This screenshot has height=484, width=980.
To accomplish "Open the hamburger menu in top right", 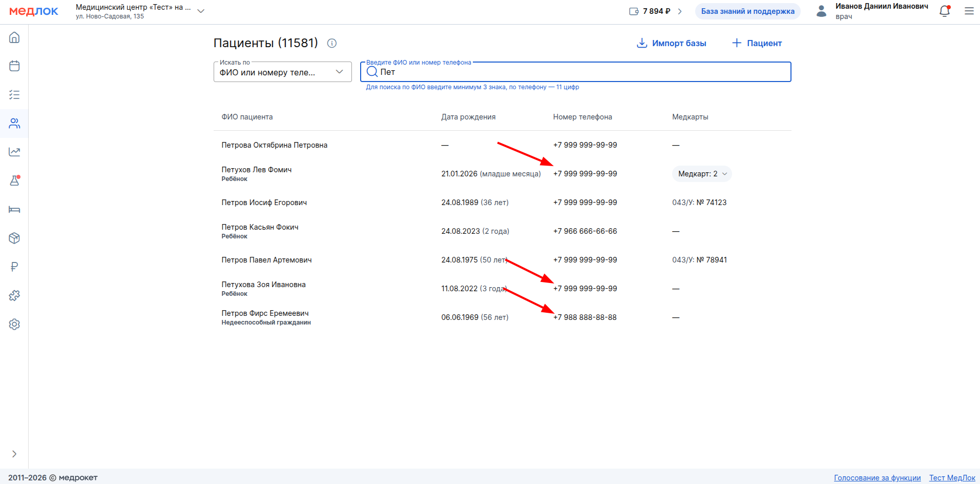I will tap(969, 11).
